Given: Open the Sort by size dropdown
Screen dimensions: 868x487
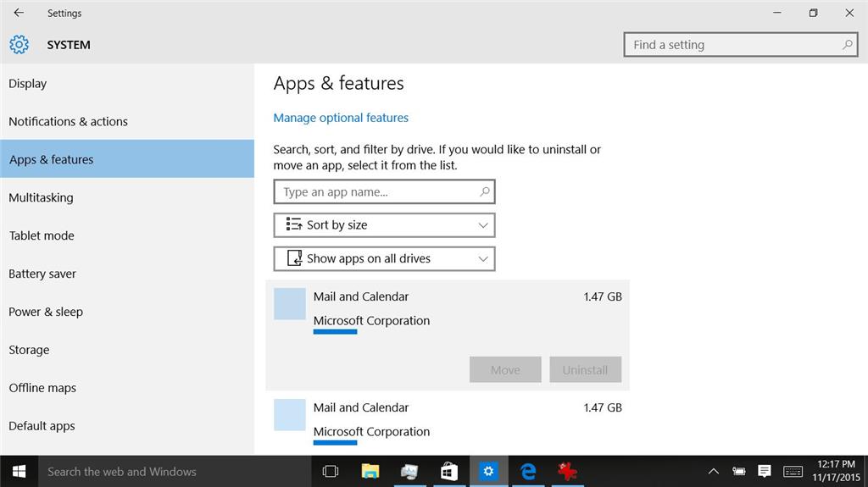Looking at the screenshot, I should tap(384, 224).
